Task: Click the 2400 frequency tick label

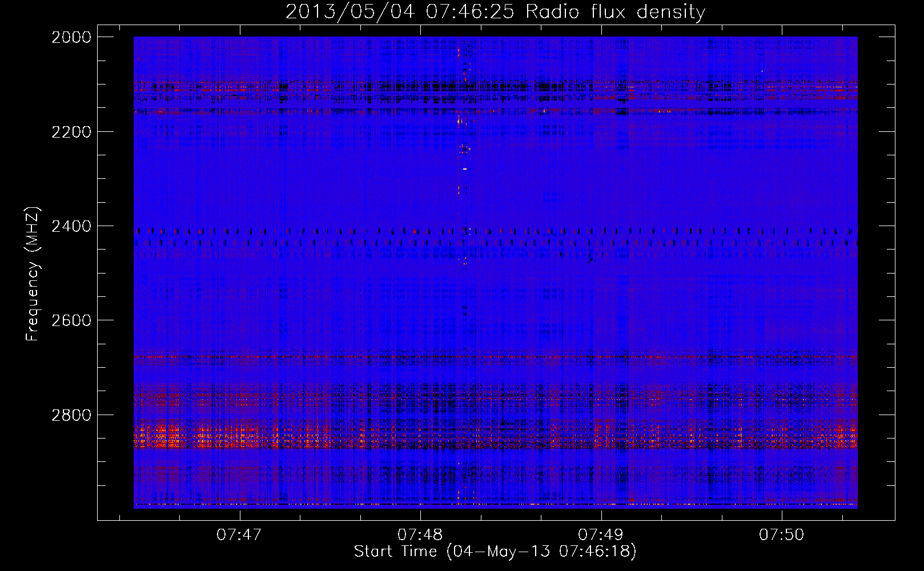Action: click(x=71, y=226)
